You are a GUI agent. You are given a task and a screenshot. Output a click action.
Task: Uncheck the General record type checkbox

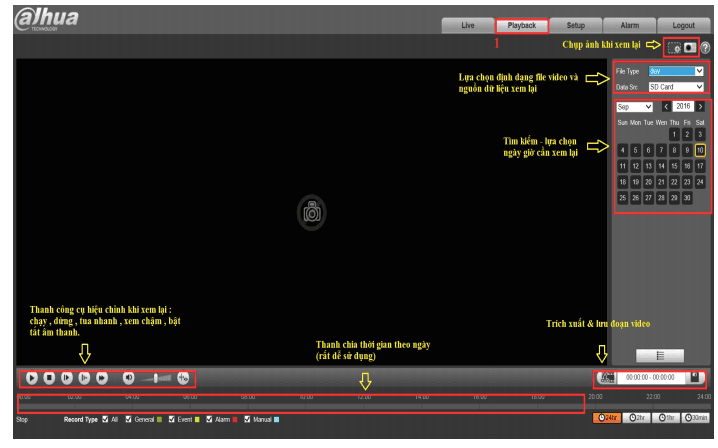(129, 419)
